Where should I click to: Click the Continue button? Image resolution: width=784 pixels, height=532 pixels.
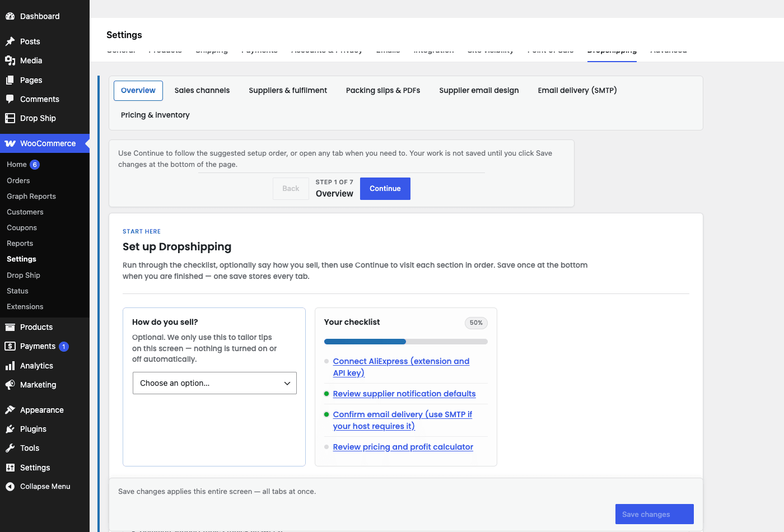coord(385,189)
